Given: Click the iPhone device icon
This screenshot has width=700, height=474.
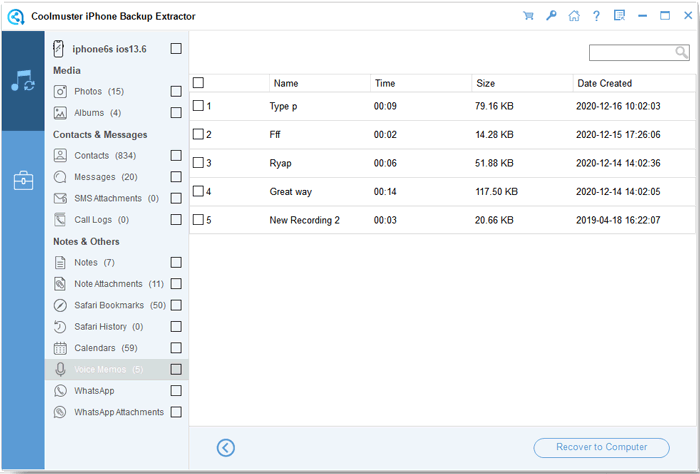Looking at the screenshot, I should point(58,49).
